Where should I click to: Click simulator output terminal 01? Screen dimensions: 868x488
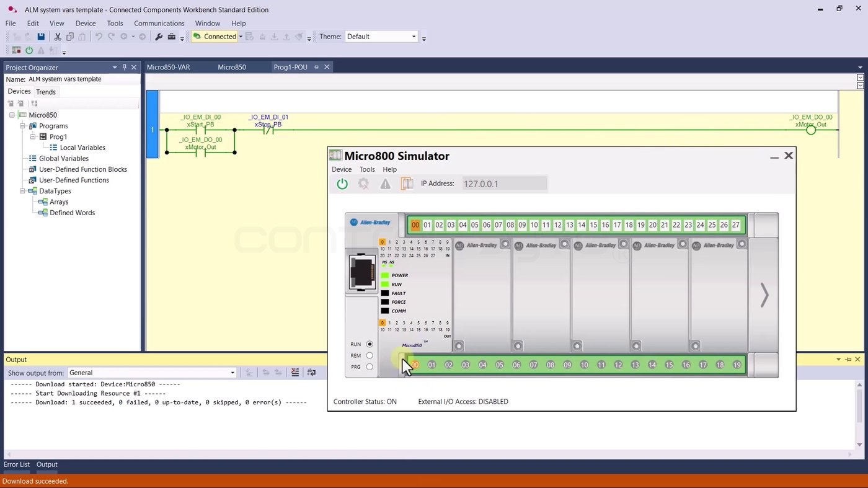pyautogui.click(x=432, y=365)
